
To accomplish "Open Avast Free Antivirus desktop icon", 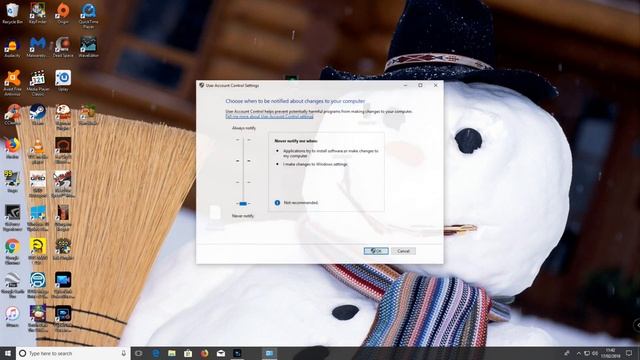I will coord(12,83).
